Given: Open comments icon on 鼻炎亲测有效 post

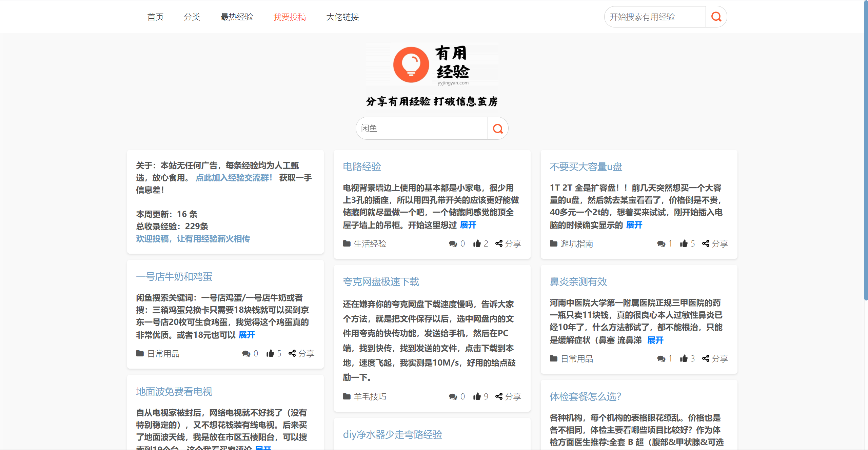Looking at the screenshot, I should (661, 359).
